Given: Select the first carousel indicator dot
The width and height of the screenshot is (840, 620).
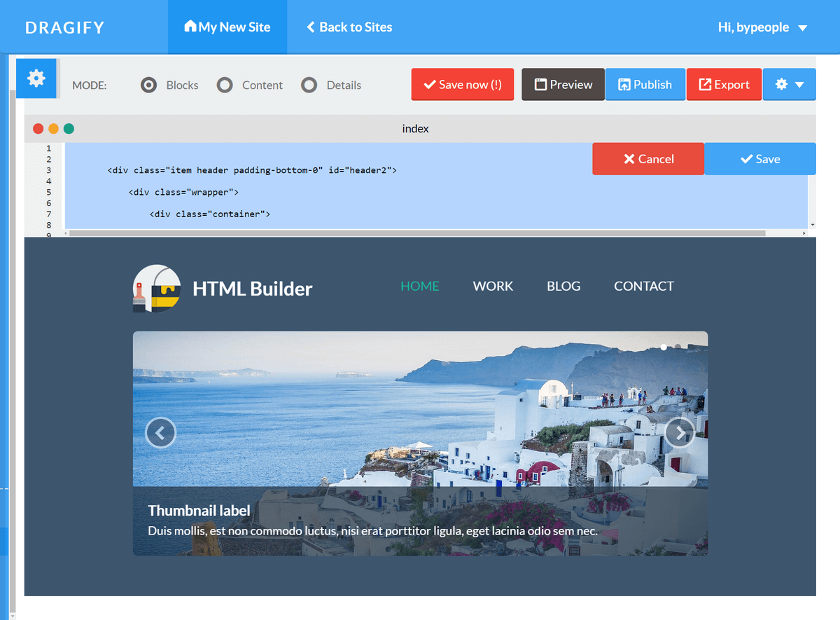Looking at the screenshot, I should 664,347.
